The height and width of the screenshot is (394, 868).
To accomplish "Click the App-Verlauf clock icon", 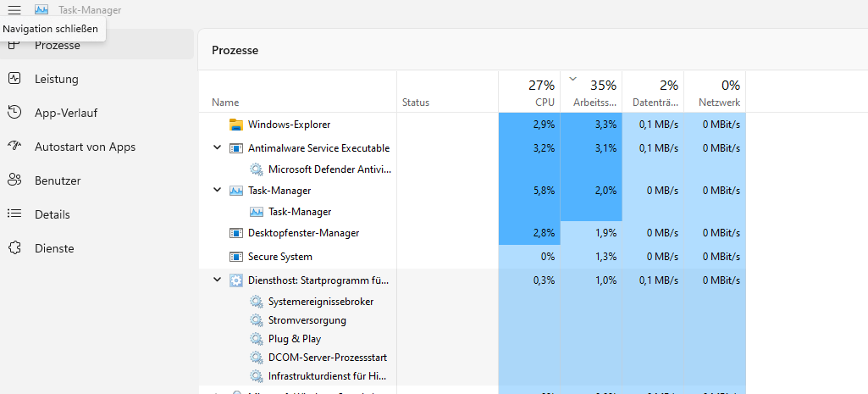I will tap(14, 113).
